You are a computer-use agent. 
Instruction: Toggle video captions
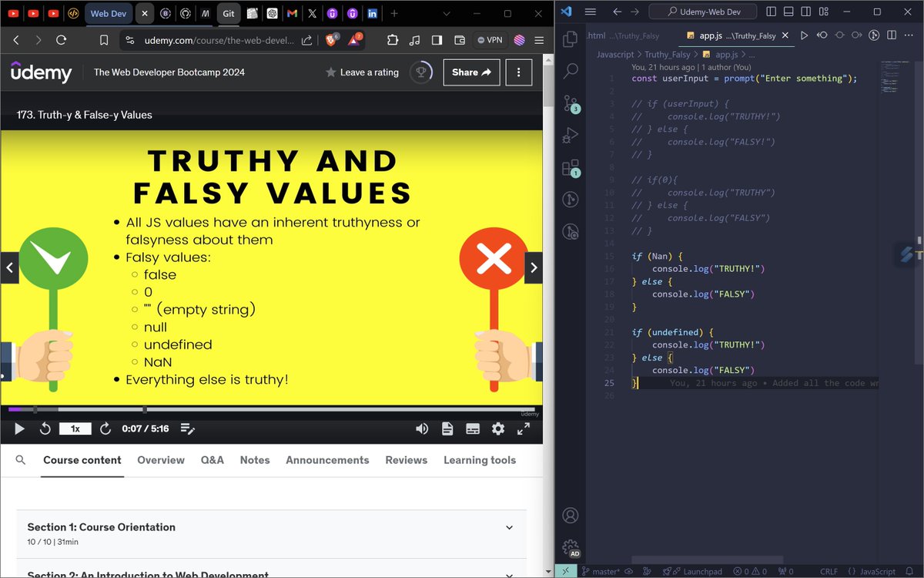tap(473, 428)
